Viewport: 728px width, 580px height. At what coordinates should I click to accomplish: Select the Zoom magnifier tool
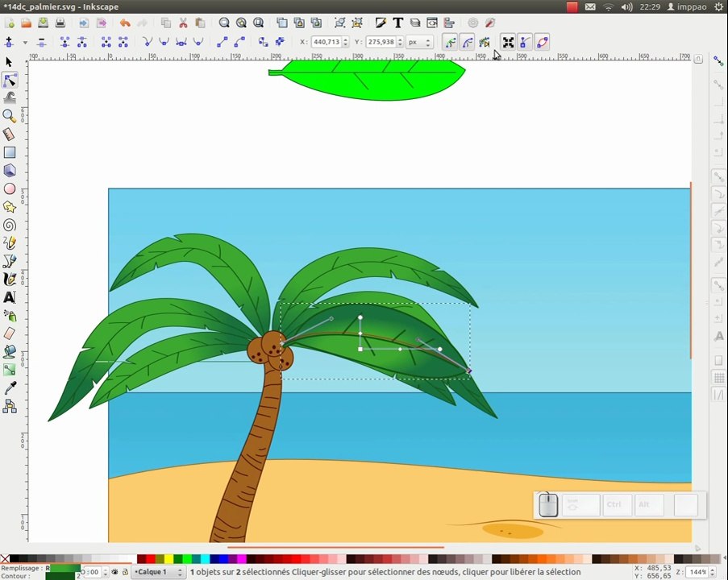9,116
